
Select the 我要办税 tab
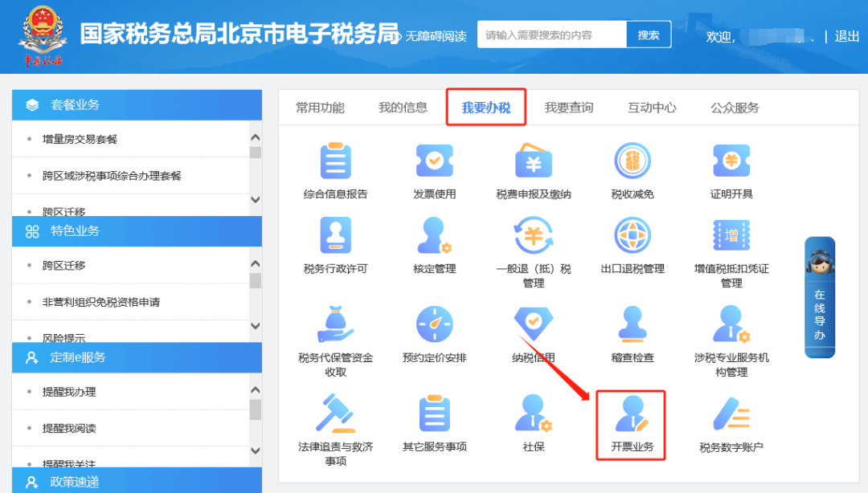(486, 108)
